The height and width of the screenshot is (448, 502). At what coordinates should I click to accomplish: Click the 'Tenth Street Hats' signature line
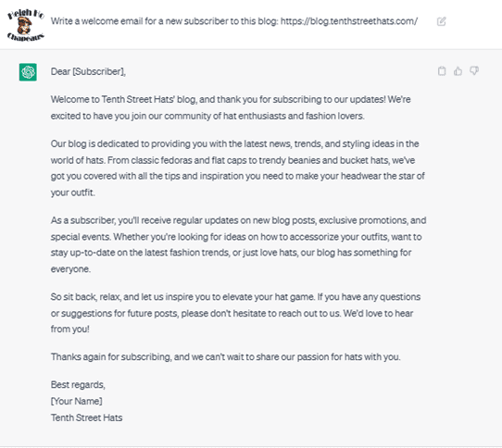86,417
